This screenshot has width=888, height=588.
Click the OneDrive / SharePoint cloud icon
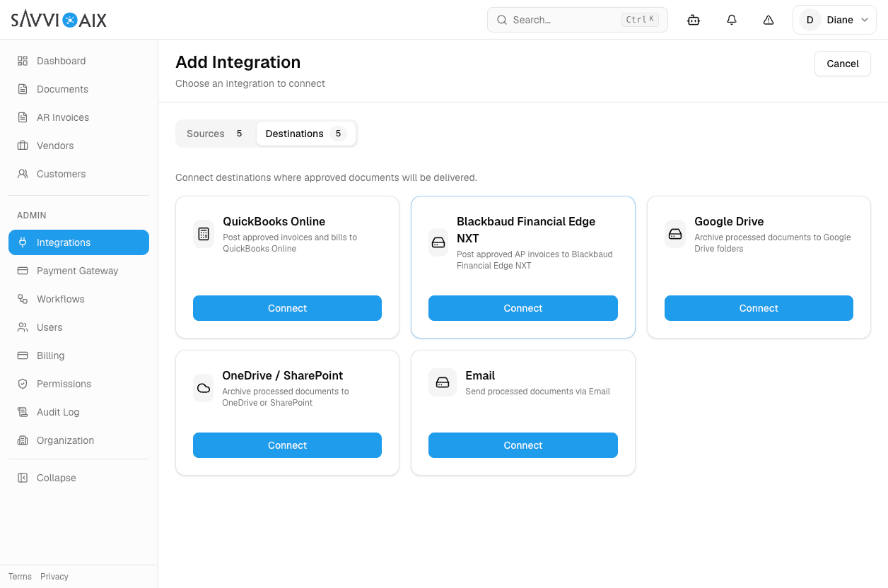pos(204,388)
